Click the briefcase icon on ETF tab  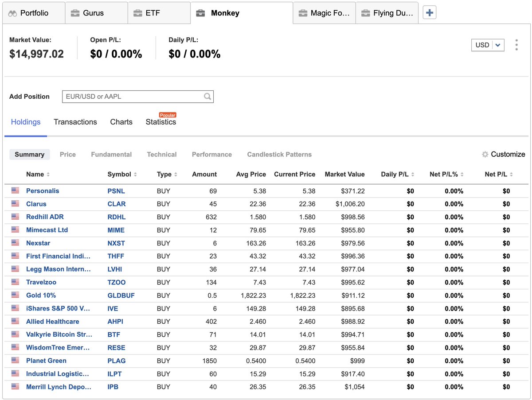[x=138, y=13]
